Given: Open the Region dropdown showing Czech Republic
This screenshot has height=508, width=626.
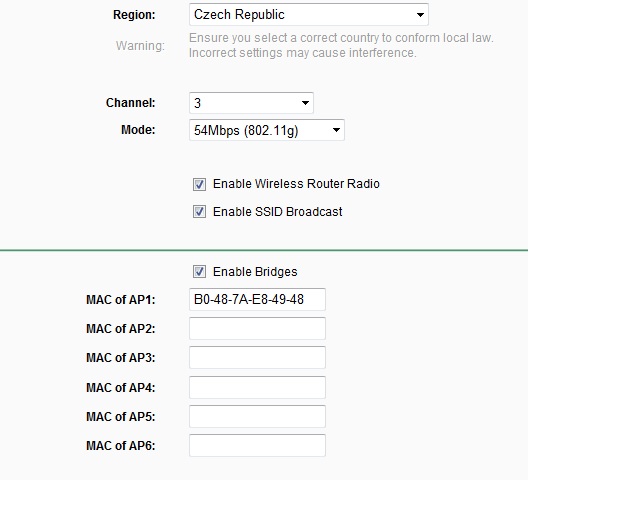Looking at the screenshot, I should click(x=308, y=15).
